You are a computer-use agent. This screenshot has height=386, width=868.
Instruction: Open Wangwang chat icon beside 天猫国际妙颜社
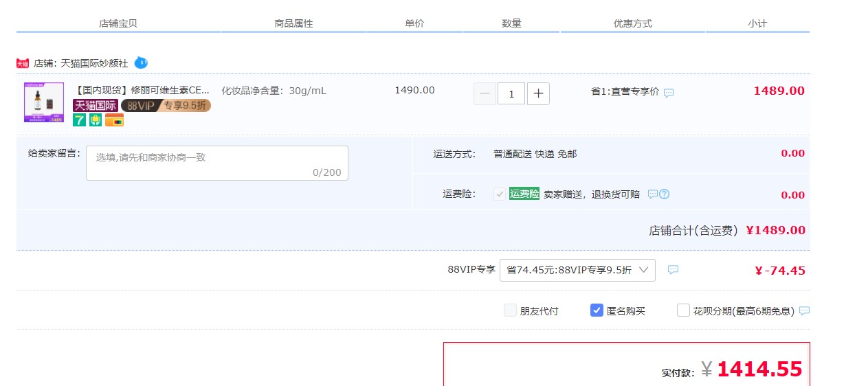tap(141, 63)
